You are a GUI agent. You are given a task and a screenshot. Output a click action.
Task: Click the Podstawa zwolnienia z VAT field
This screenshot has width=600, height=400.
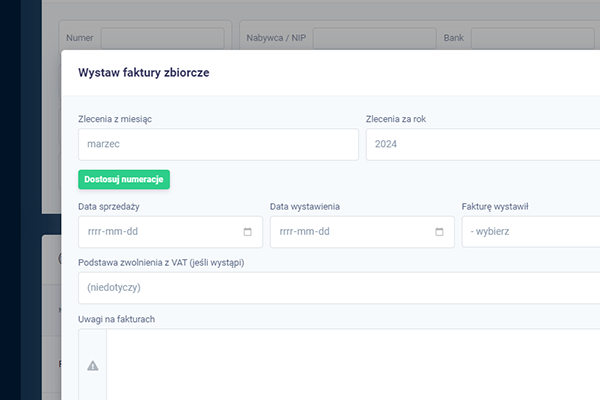point(339,288)
